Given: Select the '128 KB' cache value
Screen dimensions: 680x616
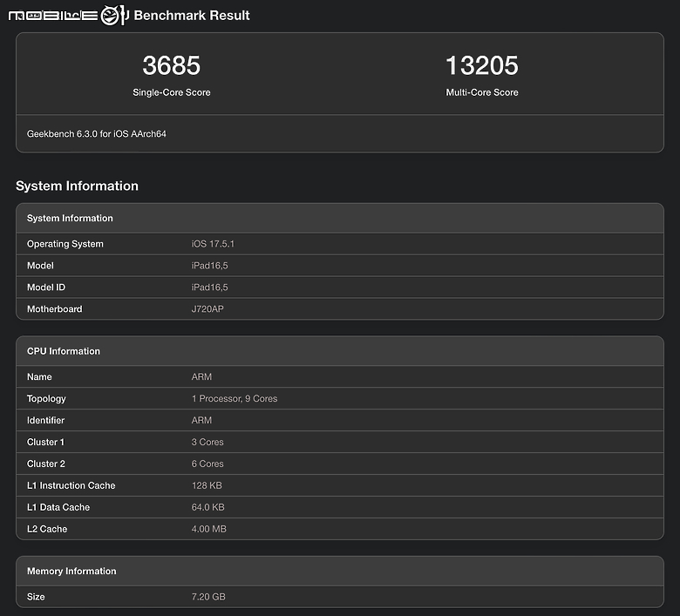Looking at the screenshot, I should [207, 485].
